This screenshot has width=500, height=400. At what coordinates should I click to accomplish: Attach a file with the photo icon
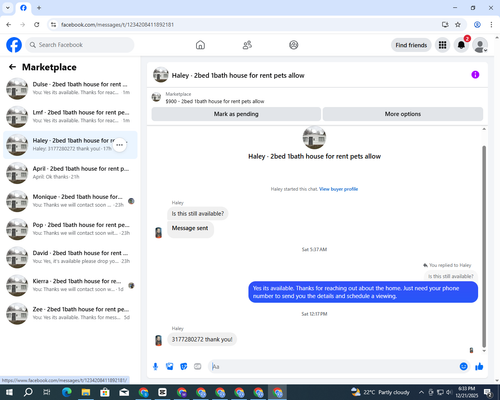[x=170, y=367]
